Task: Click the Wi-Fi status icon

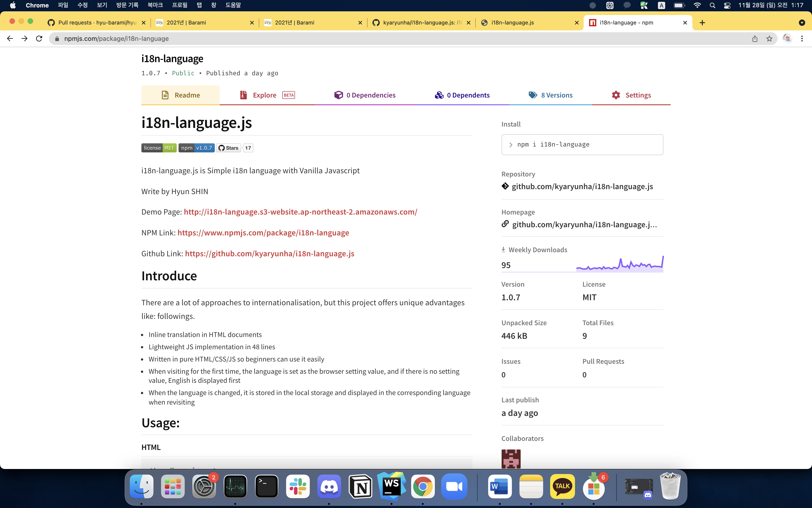Action: (x=697, y=5)
